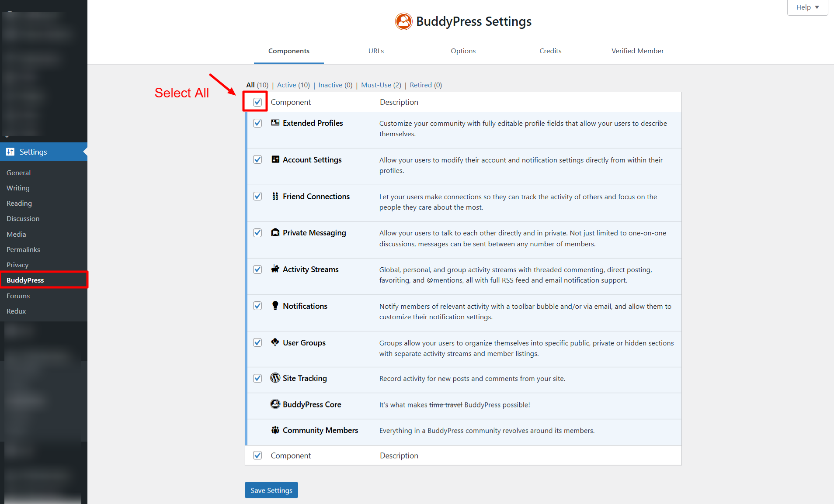
Task: Click the Friend Connections icon
Action: [x=275, y=196]
